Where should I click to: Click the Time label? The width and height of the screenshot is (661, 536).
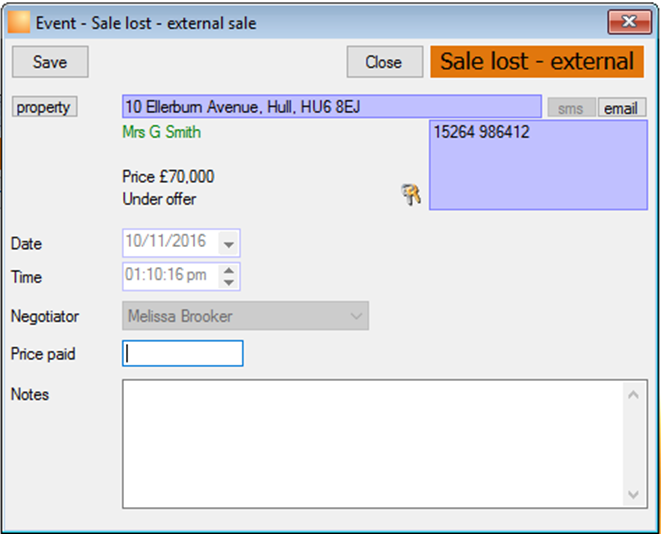[x=26, y=277]
